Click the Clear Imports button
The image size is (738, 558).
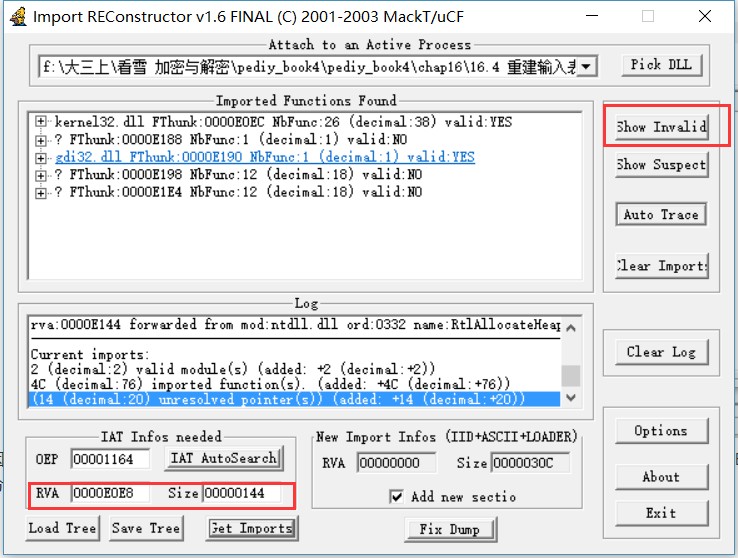[x=661, y=266]
